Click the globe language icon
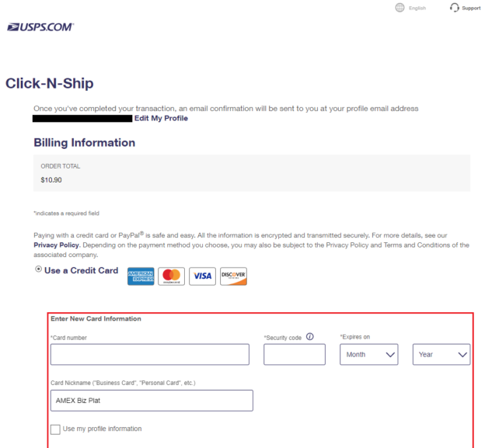This screenshot has height=448, width=485. 400,8
